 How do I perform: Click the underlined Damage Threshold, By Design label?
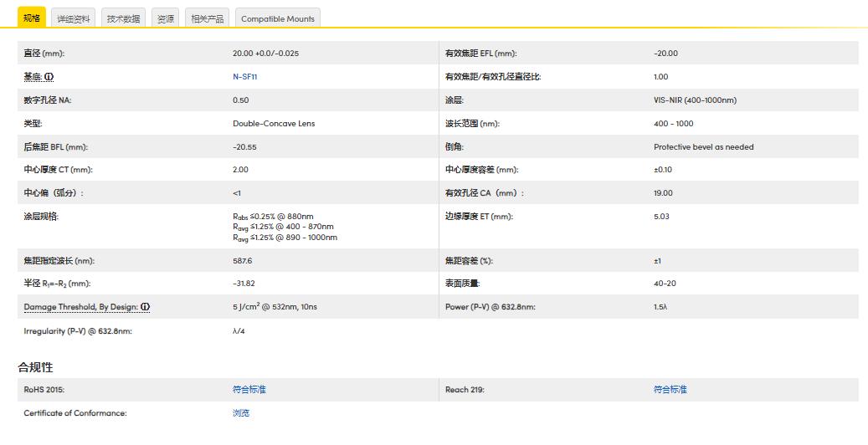coord(80,307)
